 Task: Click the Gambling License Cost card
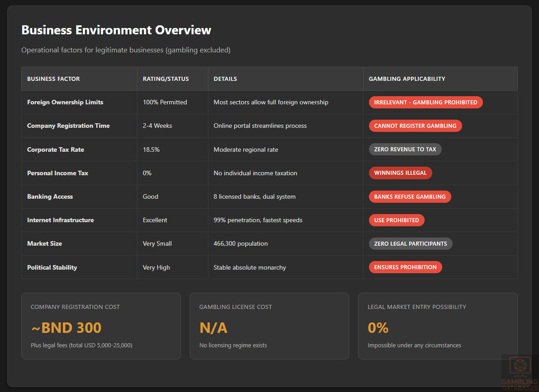click(269, 326)
